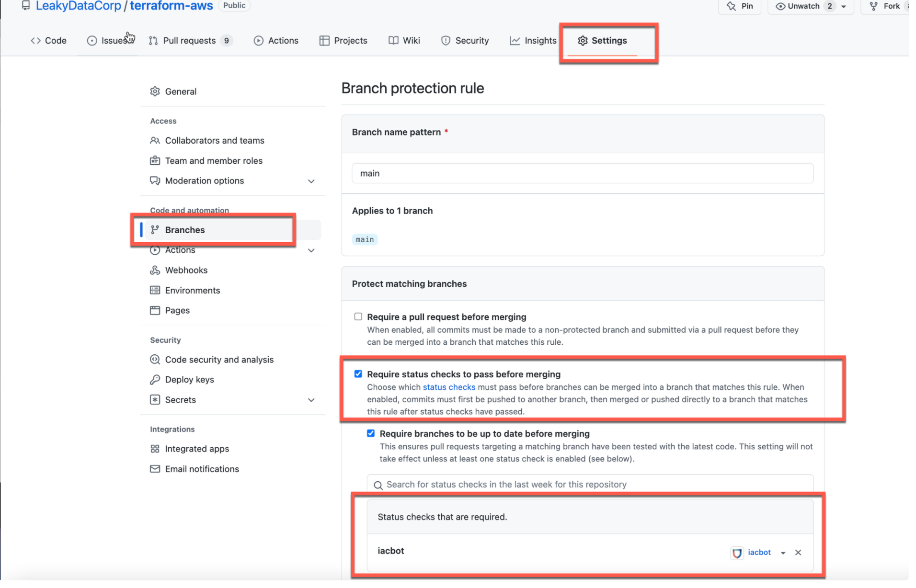Click the magnifier in the status checks search
This screenshot has width=916, height=588.
[378, 485]
